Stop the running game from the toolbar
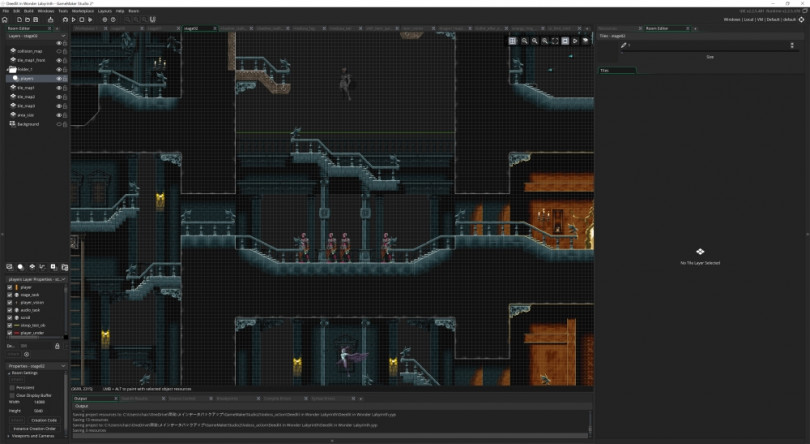Viewport: 810px width, 444px height. [82, 20]
